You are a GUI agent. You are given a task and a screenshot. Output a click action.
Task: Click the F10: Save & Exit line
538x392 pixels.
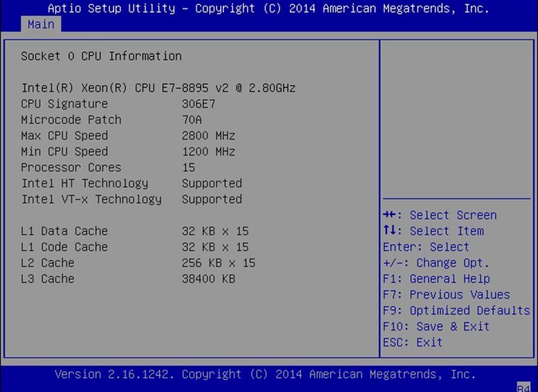(x=436, y=327)
